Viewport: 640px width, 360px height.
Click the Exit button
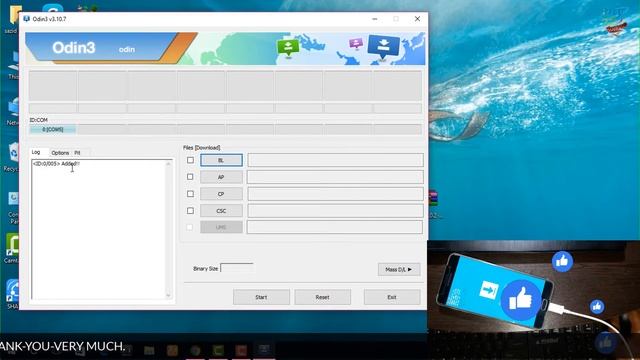pyautogui.click(x=392, y=297)
